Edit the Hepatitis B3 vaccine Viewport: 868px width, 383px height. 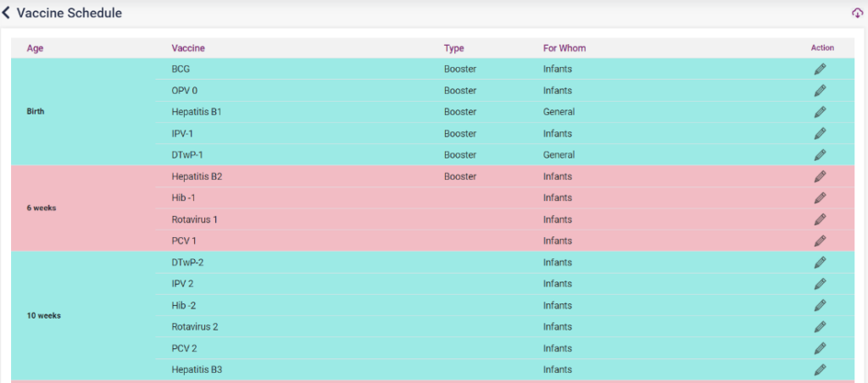[x=820, y=370]
